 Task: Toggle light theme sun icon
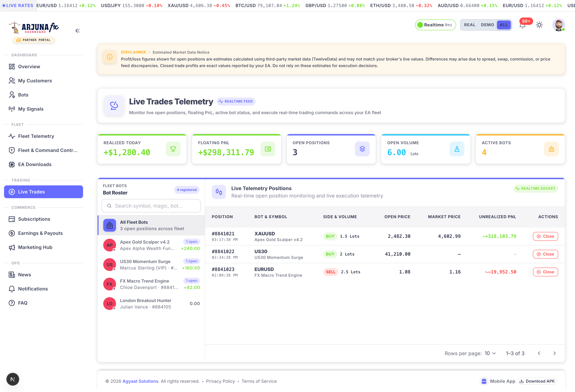[539, 25]
